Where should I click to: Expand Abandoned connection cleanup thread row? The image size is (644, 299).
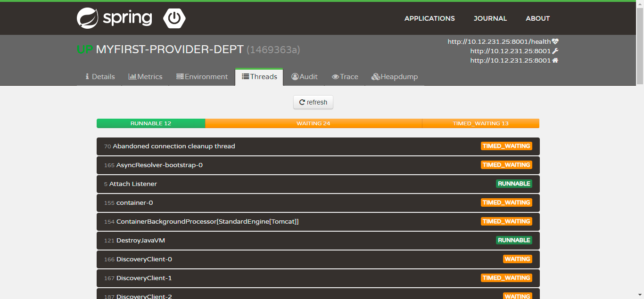(318, 146)
